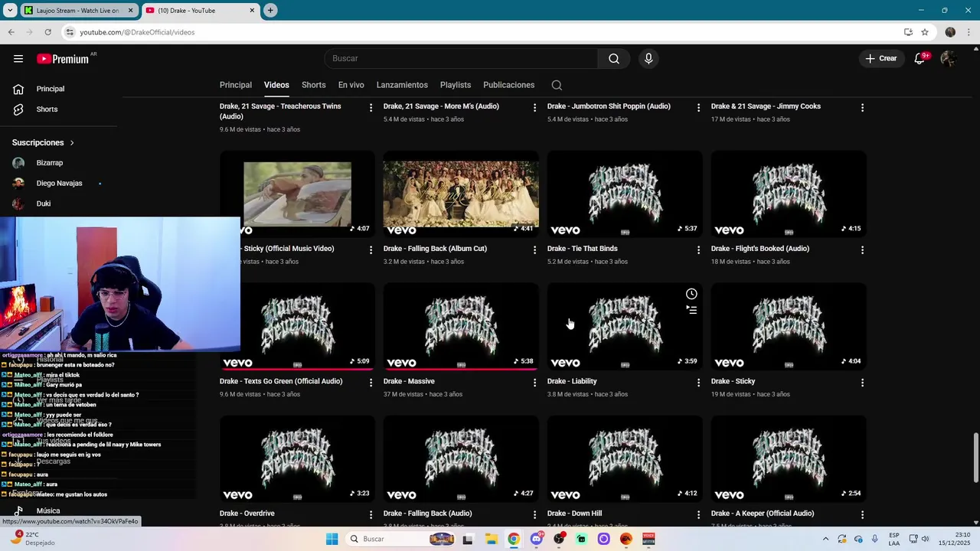Open Discord from the taskbar
This screenshot has height=551, width=980.
click(x=537, y=539)
